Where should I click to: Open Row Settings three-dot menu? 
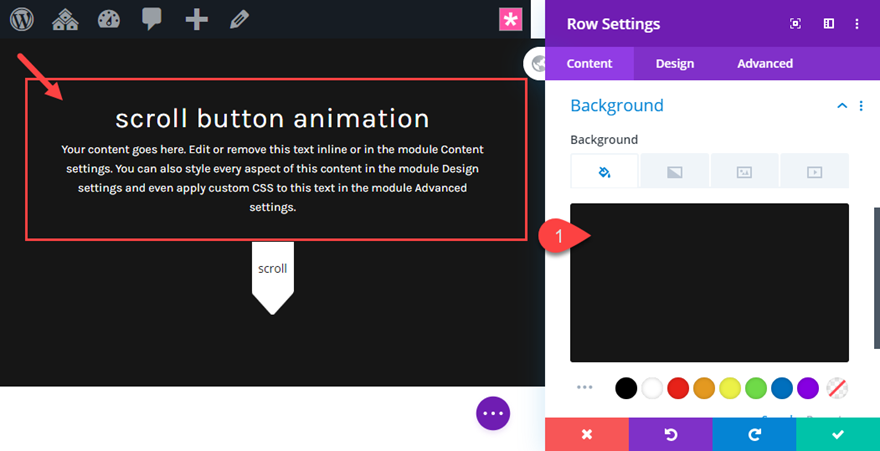[856, 24]
